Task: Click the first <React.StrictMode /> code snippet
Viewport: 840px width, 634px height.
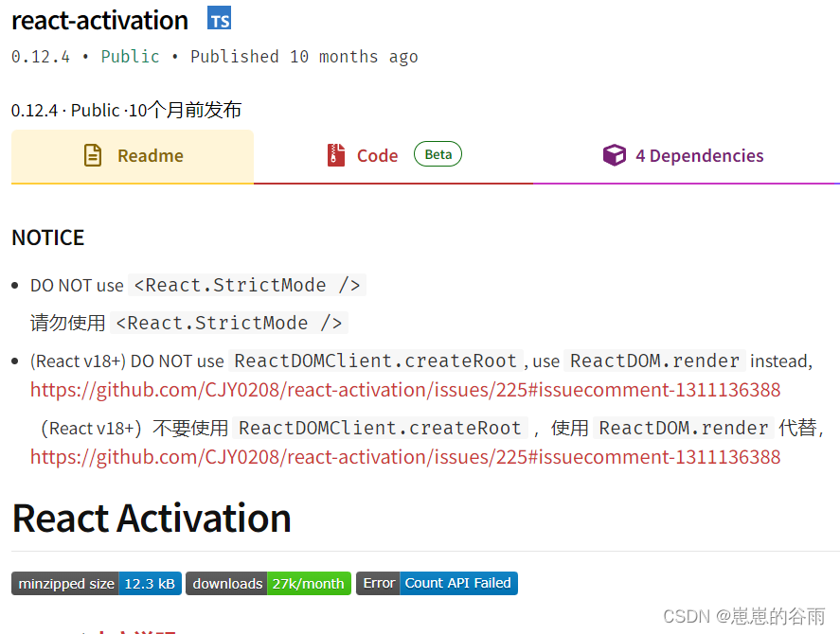Action: tap(246, 285)
